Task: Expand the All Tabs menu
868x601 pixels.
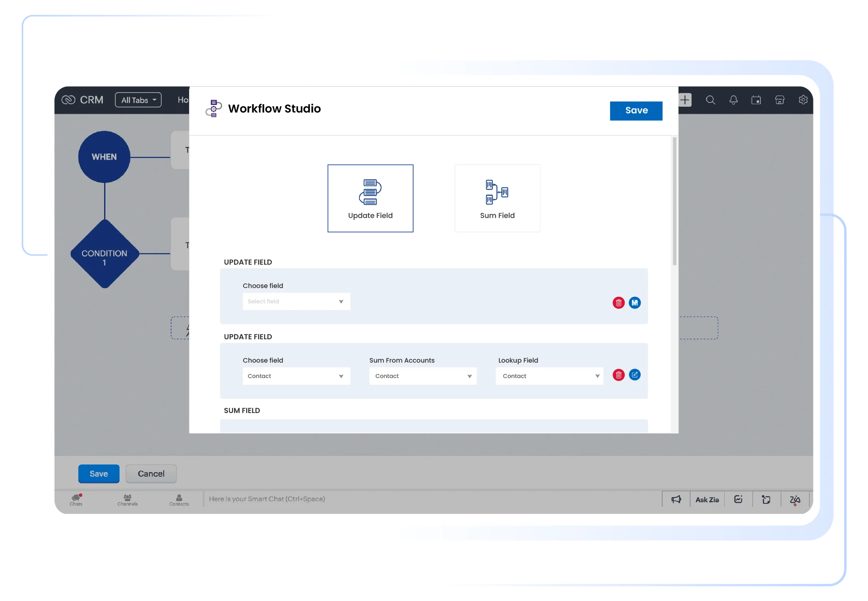Action: pyautogui.click(x=138, y=100)
